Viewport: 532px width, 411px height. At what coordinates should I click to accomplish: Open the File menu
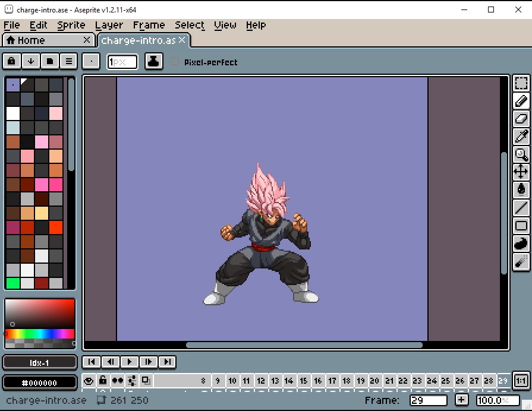click(x=11, y=25)
